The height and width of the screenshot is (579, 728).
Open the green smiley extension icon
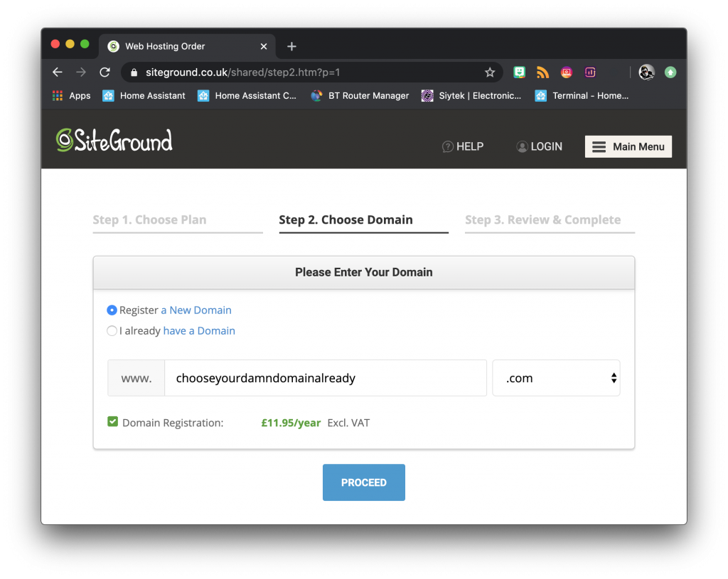coord(519,72)
